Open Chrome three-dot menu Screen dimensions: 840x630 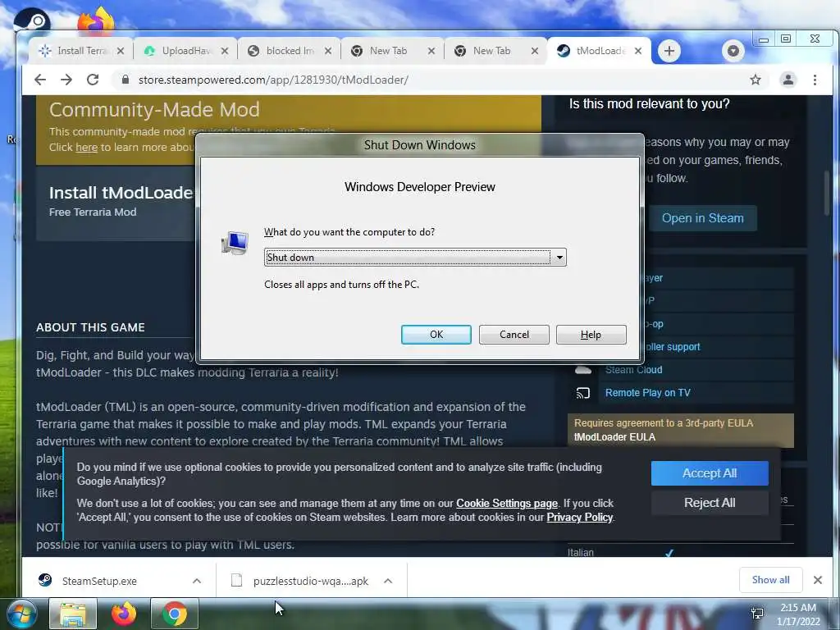(x=815, y=80)
